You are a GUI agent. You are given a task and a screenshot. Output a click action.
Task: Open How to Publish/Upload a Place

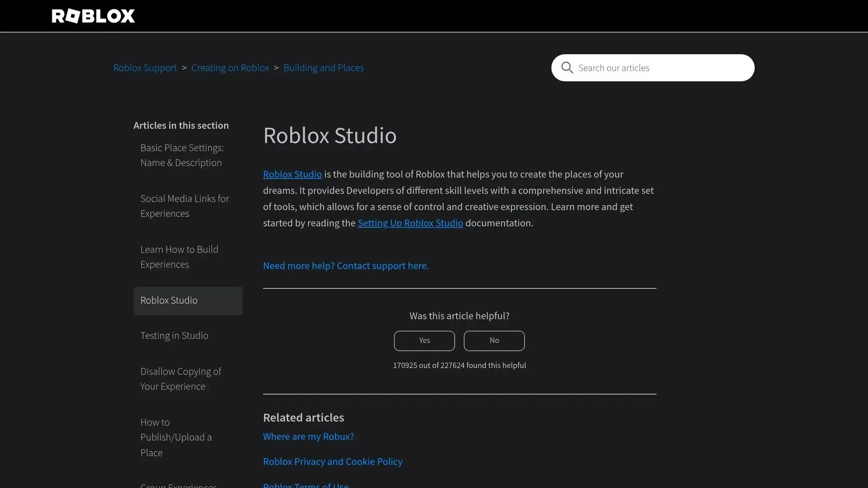click(x=175, y=437)
